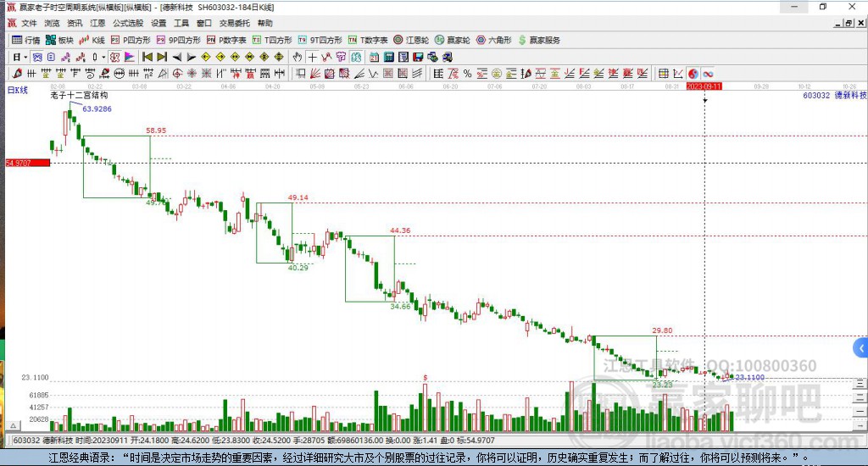Click the volume panel up-arrow button
Screen dimensions: 868x466
coord(14,425)
